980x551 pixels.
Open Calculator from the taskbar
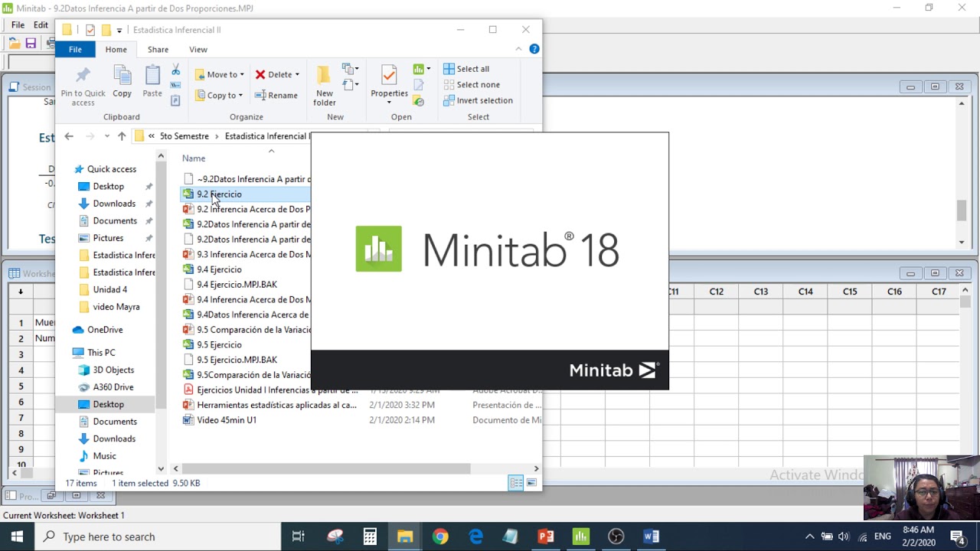370,536
